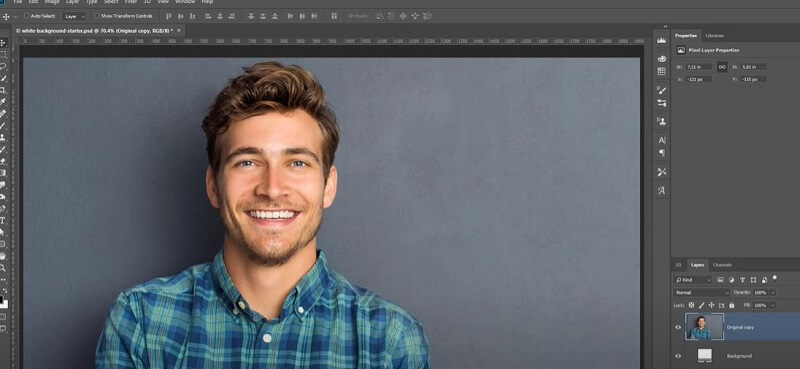800x369 pixels.
Task: Open the Swatches panel grid icon
Action: click(x=662, y=71)
